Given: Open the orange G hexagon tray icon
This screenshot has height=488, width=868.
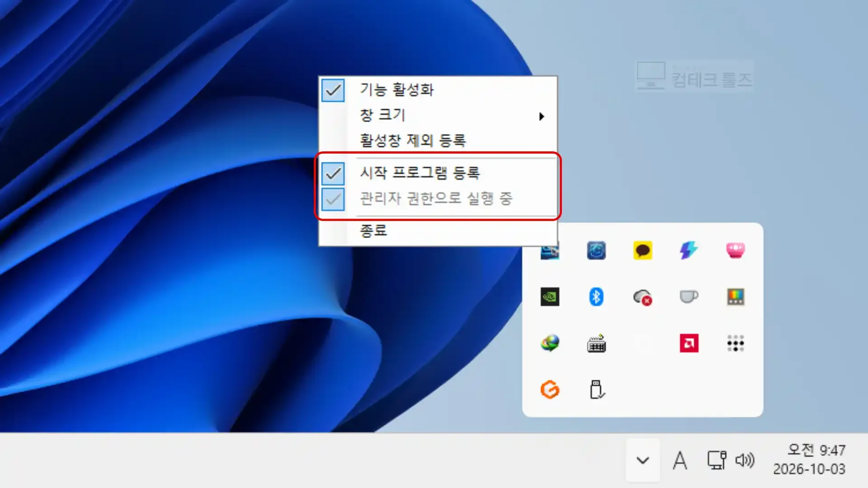Looking at the screenshot, I should tap(550, 389).
